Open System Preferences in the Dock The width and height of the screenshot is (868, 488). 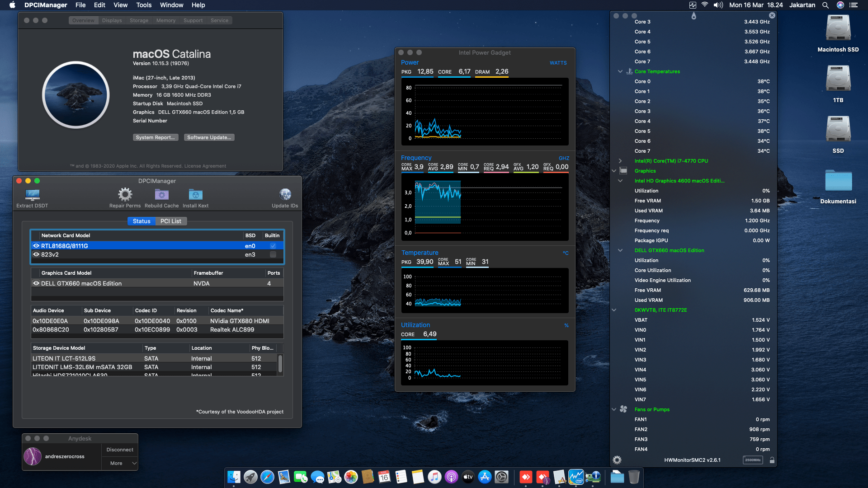pyautogui.click(x=501, y=477)
